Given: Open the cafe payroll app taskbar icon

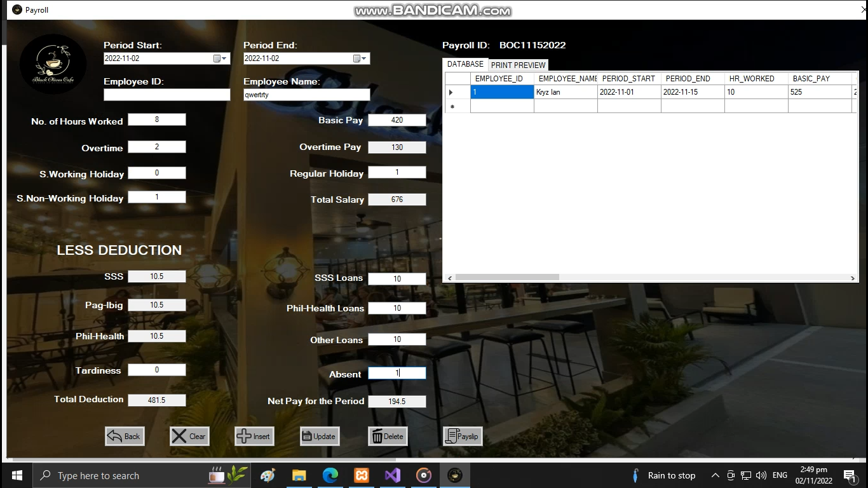Looking at the screenshot, I should (454, 475).
